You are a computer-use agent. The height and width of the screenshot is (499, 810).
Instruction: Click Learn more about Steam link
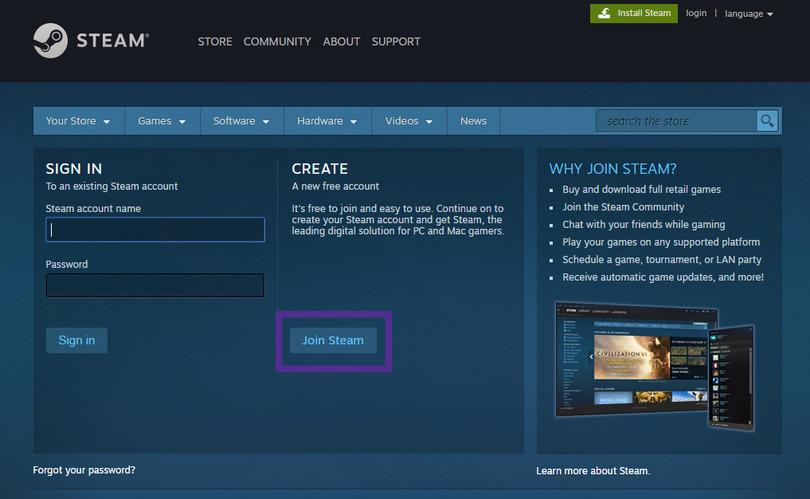[x=593, y=471]
